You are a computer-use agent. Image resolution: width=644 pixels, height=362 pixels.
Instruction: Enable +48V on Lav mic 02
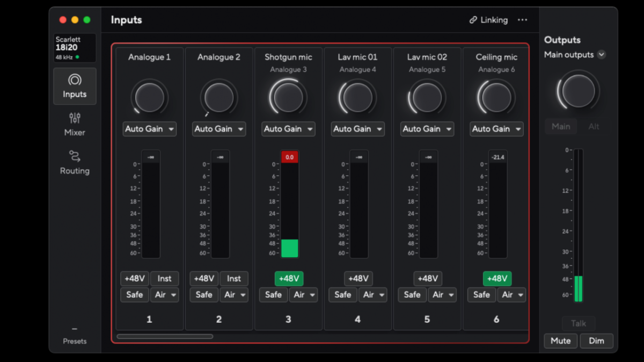coord(428,278)
